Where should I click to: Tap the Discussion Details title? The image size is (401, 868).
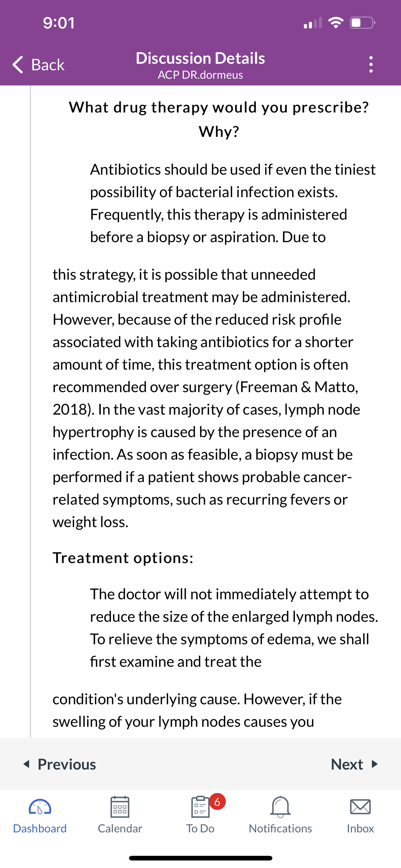(200, 58)
